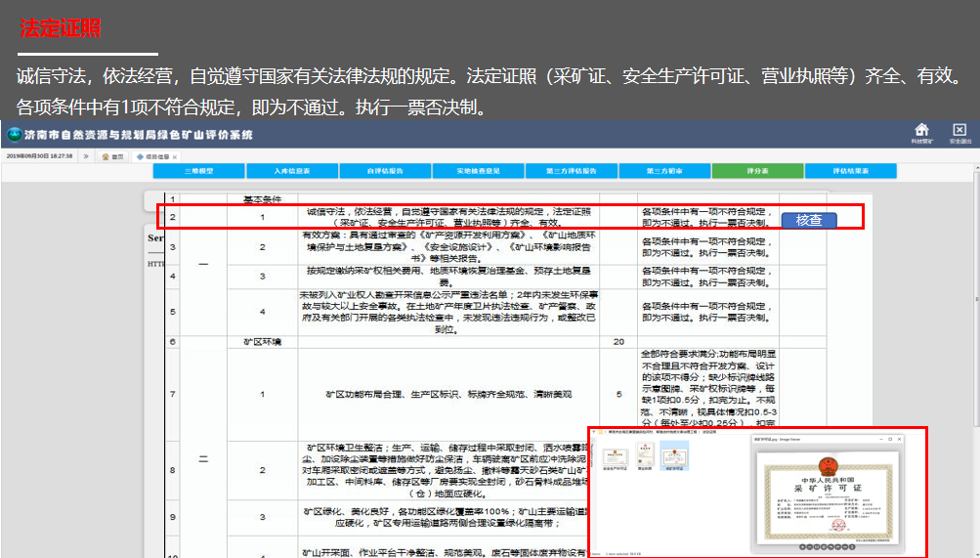Select the 矿区功能布局合理 criterion cell

coord(448,394)
